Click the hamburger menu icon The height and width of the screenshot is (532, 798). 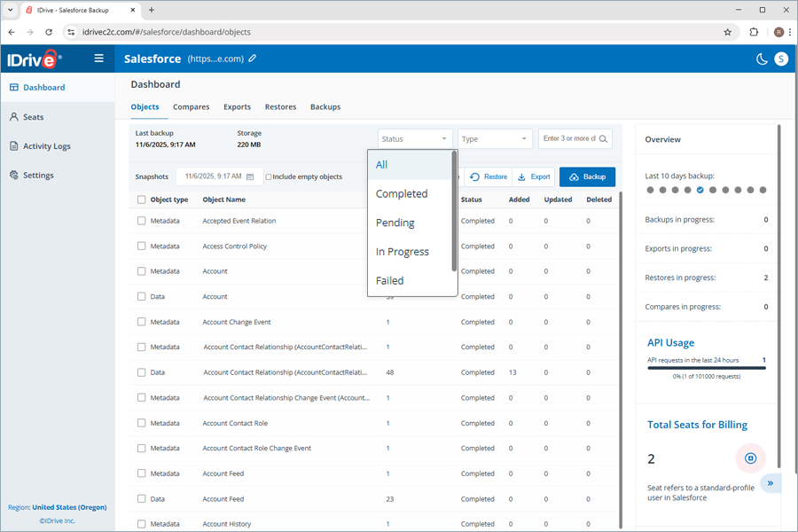pos(98,59)
